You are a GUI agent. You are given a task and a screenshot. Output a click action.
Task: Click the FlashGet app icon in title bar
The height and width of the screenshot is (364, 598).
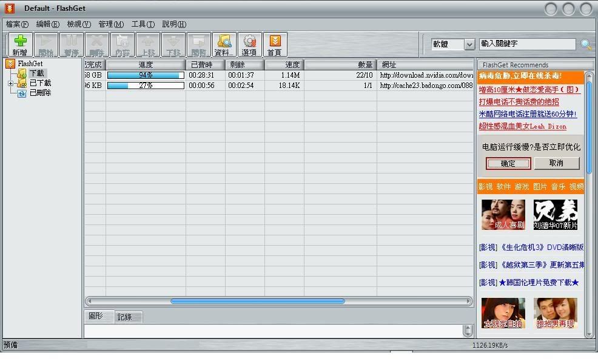pos(10,8)
